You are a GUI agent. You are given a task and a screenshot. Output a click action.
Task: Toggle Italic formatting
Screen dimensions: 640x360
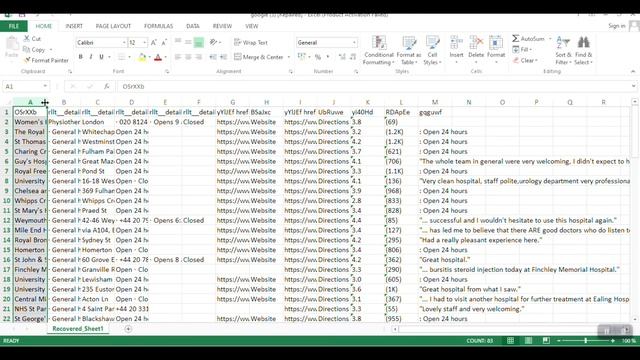(91, 57)
